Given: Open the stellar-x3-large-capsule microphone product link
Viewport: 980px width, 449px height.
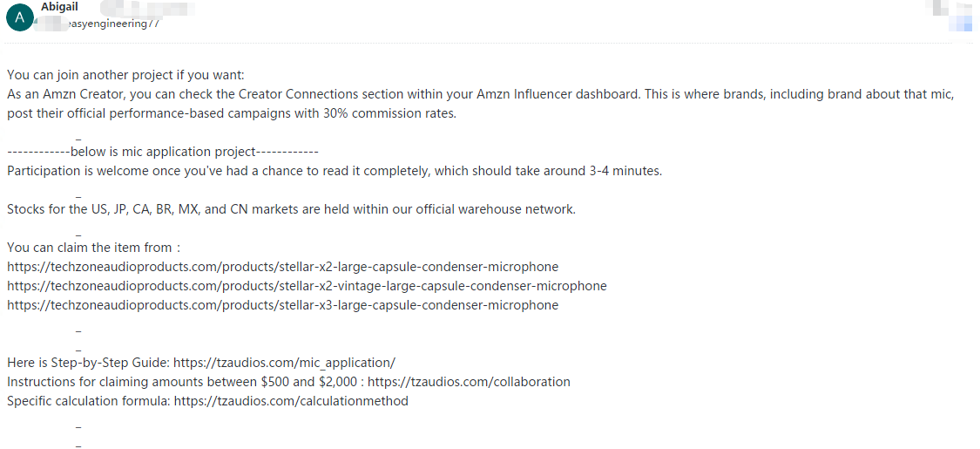Looking at the screenshot, I should click(282, 305).
